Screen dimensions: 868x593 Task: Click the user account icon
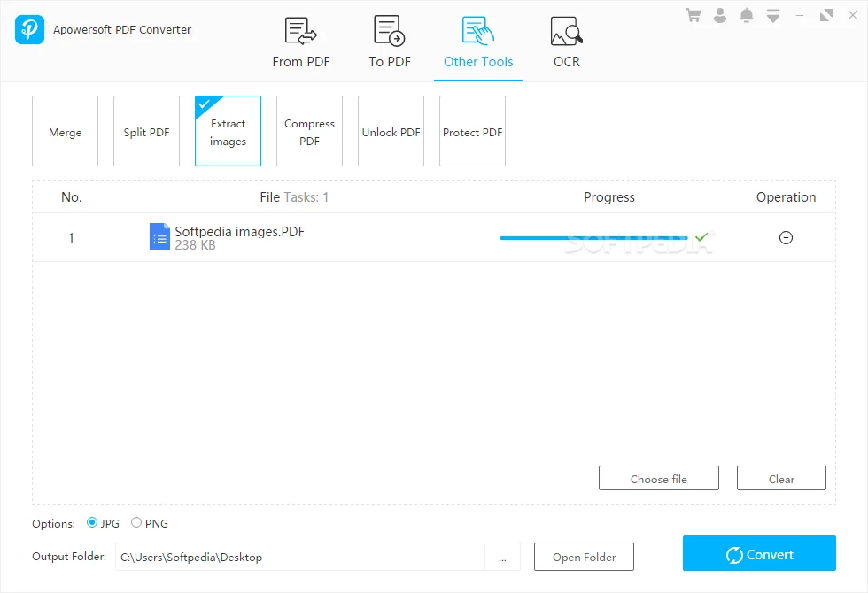point(719,16)
